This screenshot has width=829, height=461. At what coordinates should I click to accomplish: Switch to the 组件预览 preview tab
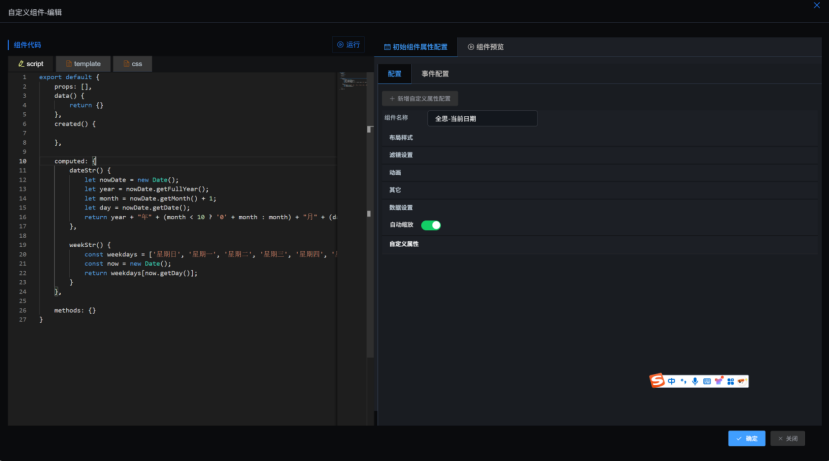pos(486,47)
